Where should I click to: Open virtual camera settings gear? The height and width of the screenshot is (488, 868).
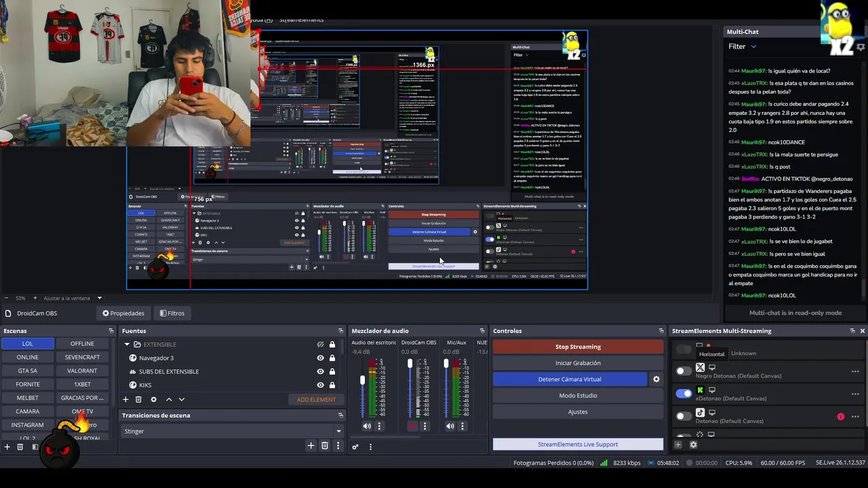click(x=656, y=380)
